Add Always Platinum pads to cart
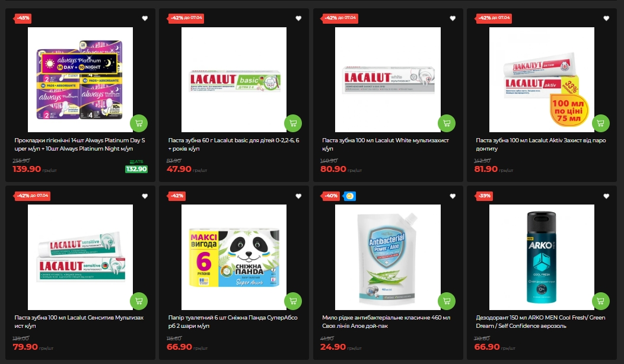 (x=139, y=123)
